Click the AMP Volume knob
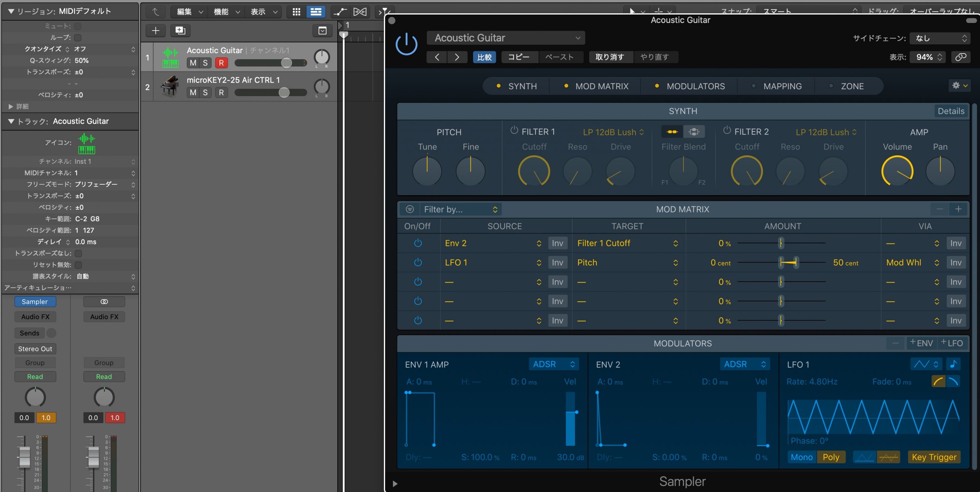This screenshot has width=980, height=492. (x=897, y=171)
